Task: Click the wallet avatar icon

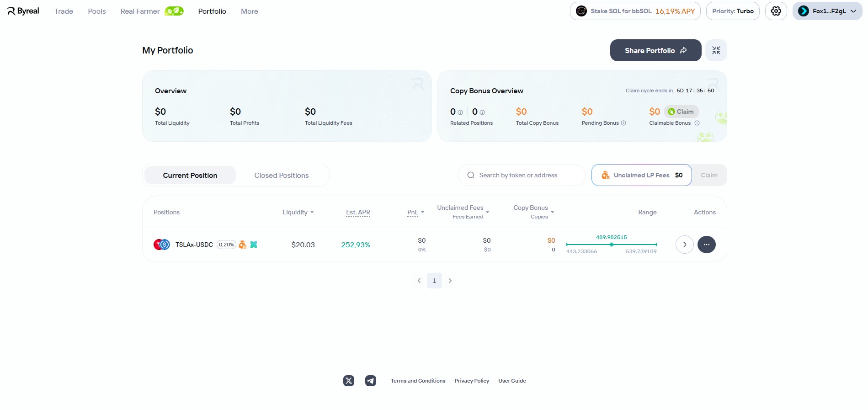Action: pyautogui.click(x=804, y=11)
